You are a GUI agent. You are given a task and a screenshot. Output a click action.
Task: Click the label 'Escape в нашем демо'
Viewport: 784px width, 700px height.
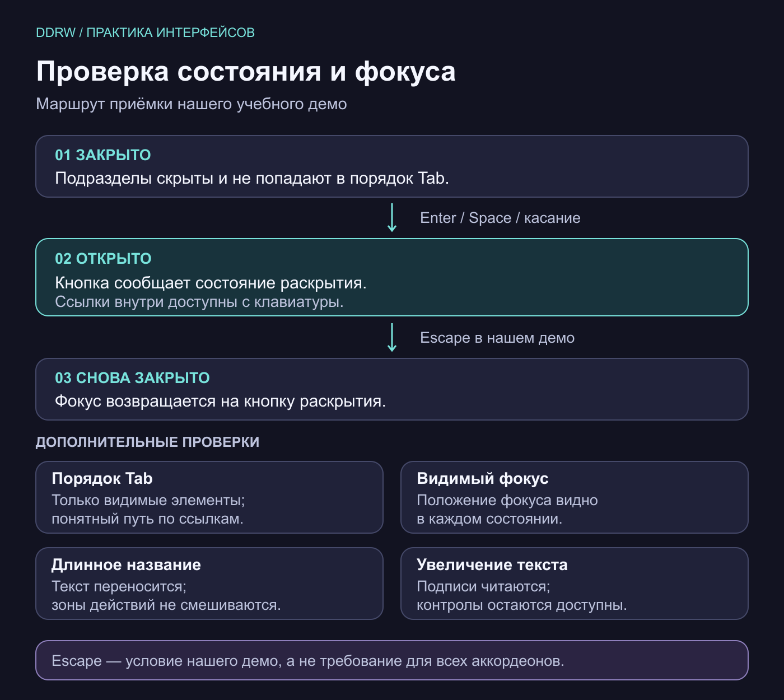tap(497, 338)
